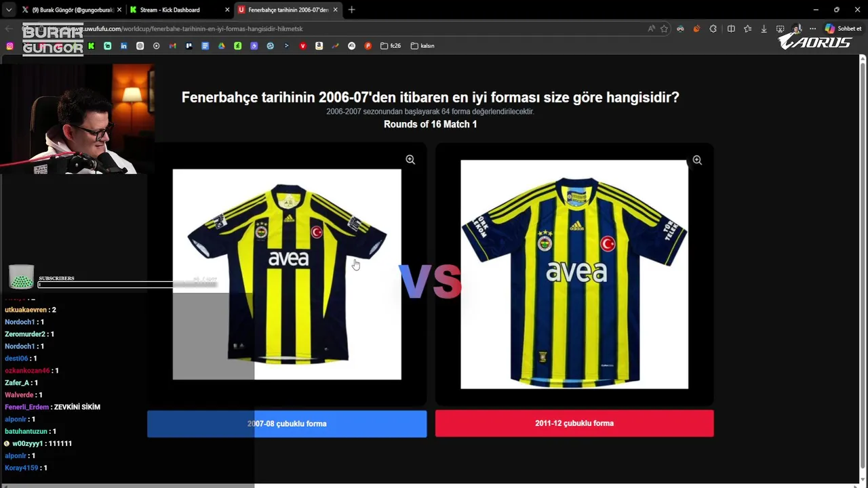Open the red V bookmark
The width and height of the screenshot is (868, 488).
[302, 46]
